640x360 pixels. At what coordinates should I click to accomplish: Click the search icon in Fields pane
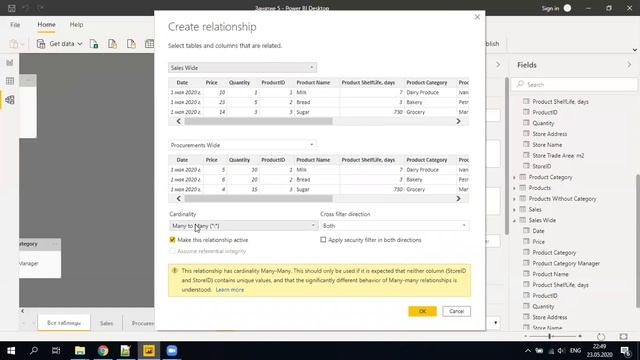520,84
